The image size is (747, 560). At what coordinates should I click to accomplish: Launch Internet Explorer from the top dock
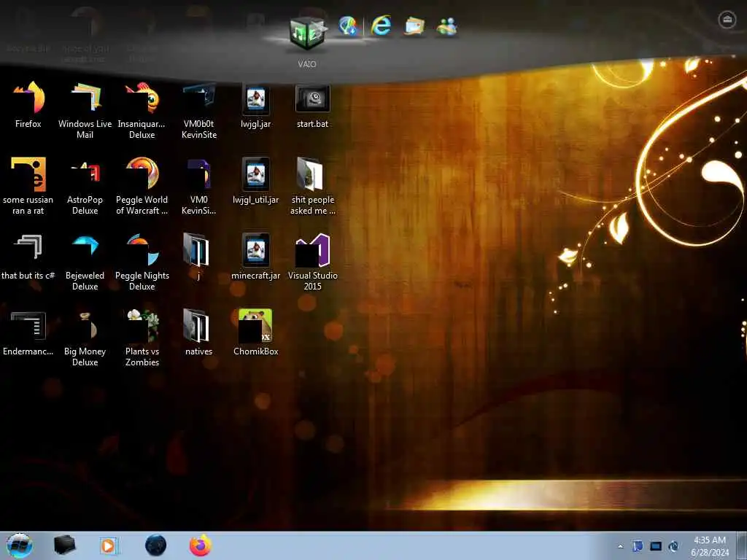point(381,26)
